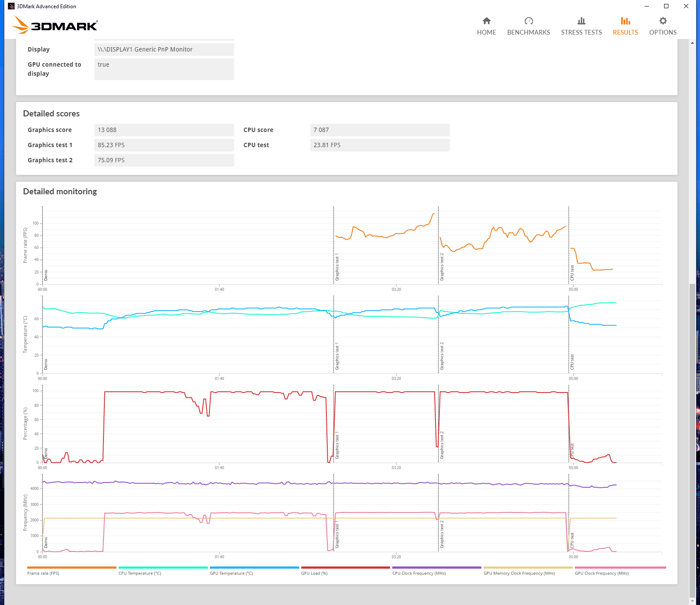Click the red GPU Load color bar
The width and height of the screenshot is (700, 605).
pos(345,567)
